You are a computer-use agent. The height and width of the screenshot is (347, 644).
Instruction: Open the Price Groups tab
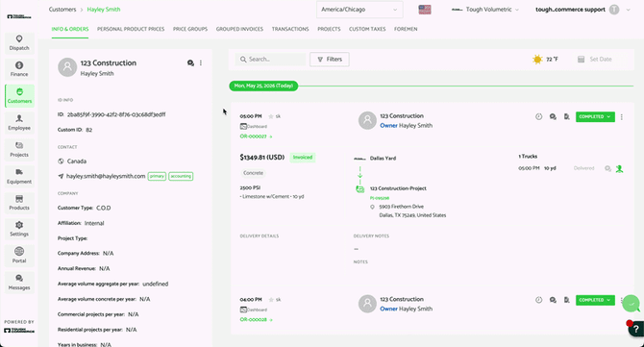[190, 29]
